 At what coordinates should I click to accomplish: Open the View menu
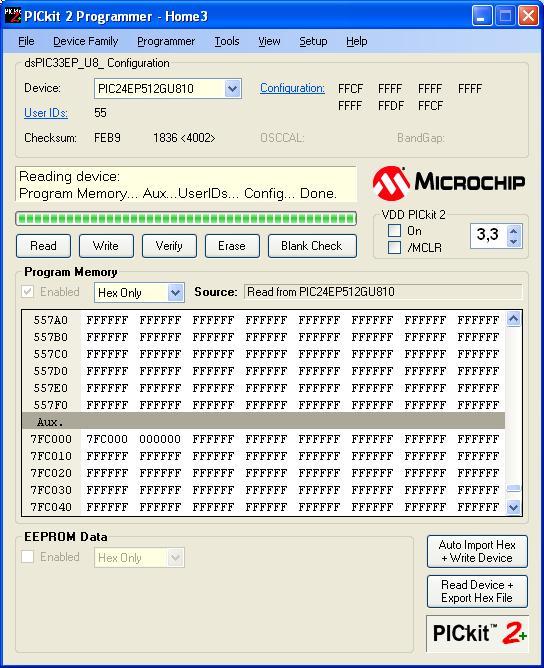269,41
